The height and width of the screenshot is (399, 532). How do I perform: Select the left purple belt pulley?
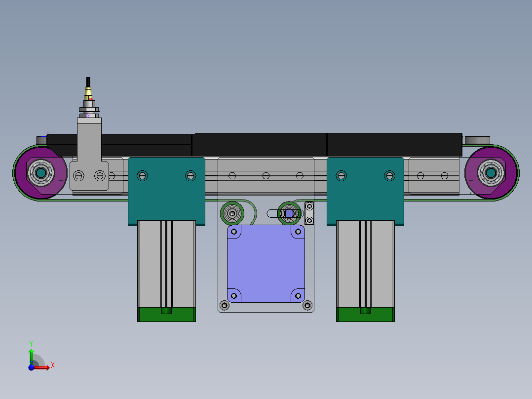tap(40, 173)
